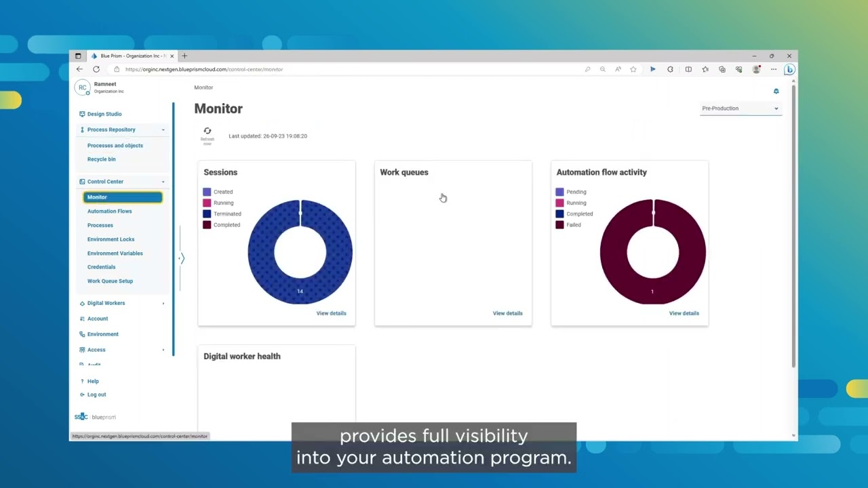Viewport: 868px width, 488px height.
Task: Open Work Queue Setup in the sidebar
Action: coord(110,281)
